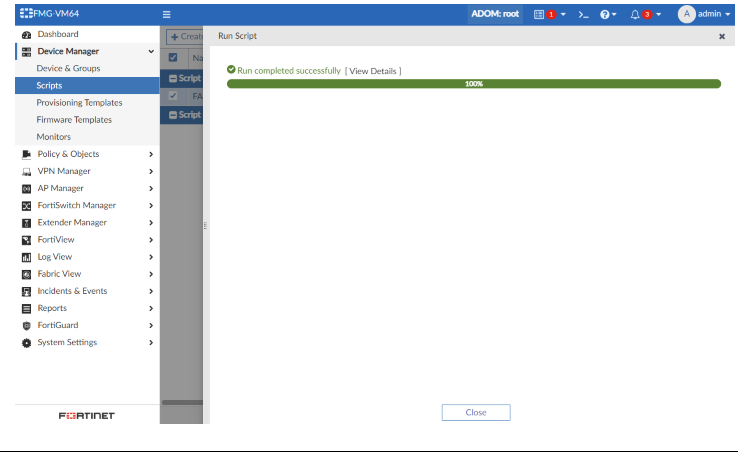The height and width of the screenshot is (452, 738).
Task: Click the Run Script panel title
Action: tap(237, 36)
